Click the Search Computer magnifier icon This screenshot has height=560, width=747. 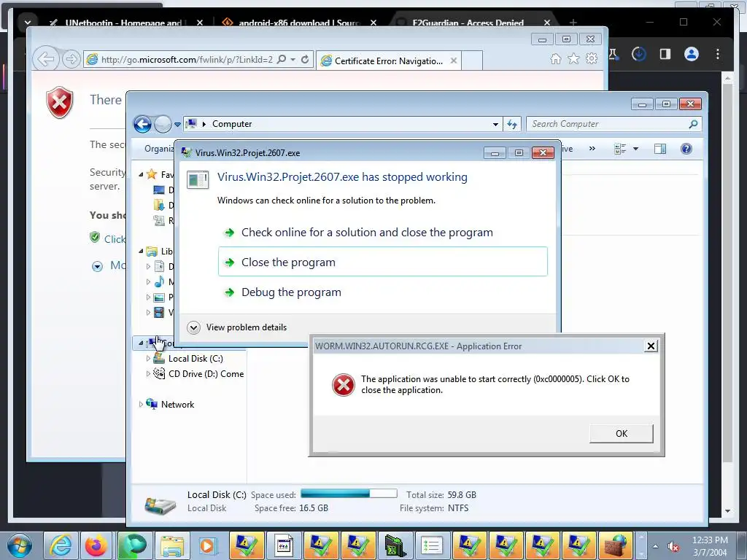(693, 124)
